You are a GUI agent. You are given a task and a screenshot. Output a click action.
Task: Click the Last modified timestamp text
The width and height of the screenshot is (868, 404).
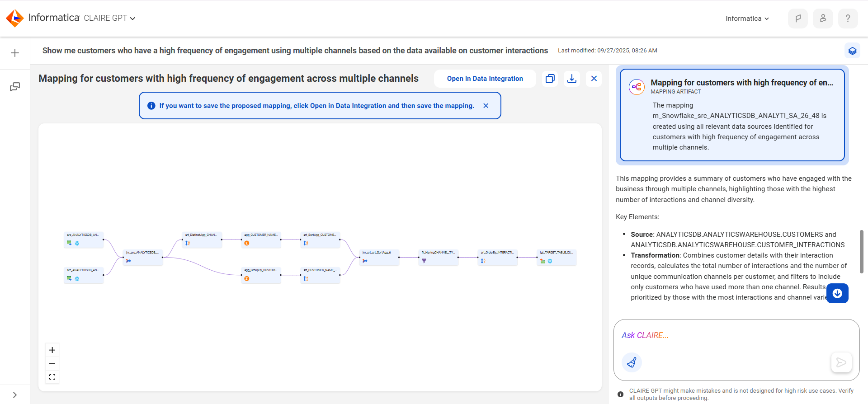[x=608, y=51]
